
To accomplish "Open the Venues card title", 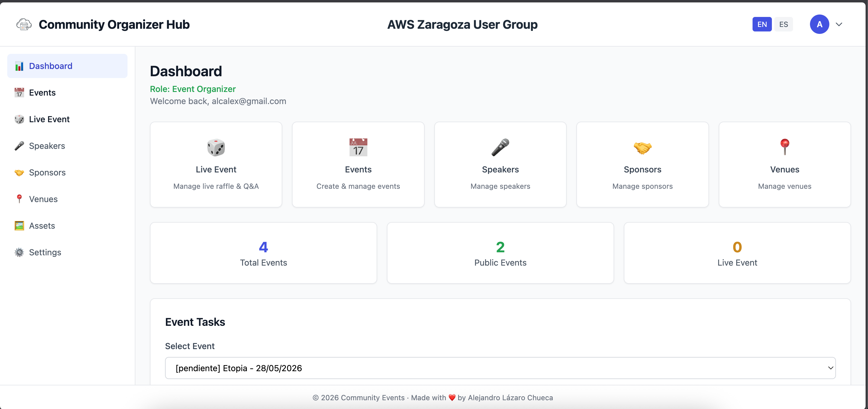I will 785,170.
